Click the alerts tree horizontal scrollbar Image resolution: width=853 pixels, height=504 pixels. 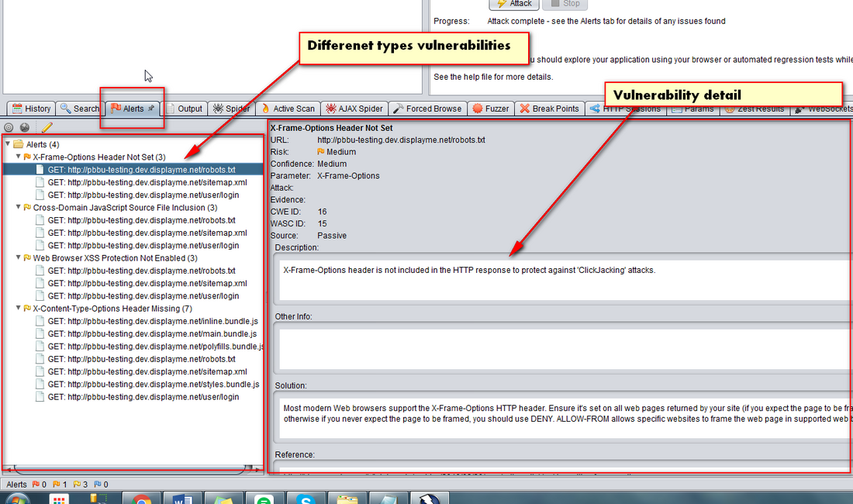132,469
